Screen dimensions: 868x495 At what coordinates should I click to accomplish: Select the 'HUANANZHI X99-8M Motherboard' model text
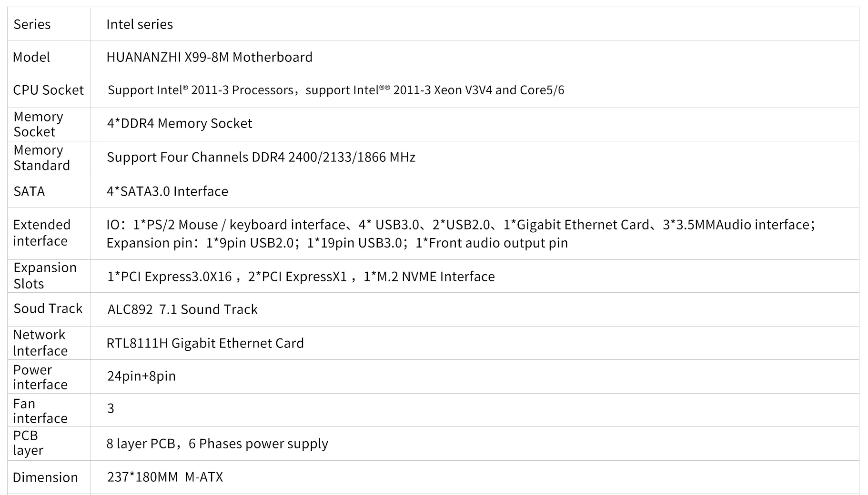coord(209,57)
